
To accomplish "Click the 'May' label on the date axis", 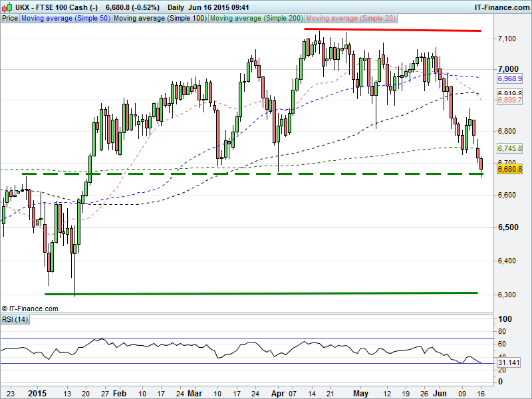I will point(360,393).
